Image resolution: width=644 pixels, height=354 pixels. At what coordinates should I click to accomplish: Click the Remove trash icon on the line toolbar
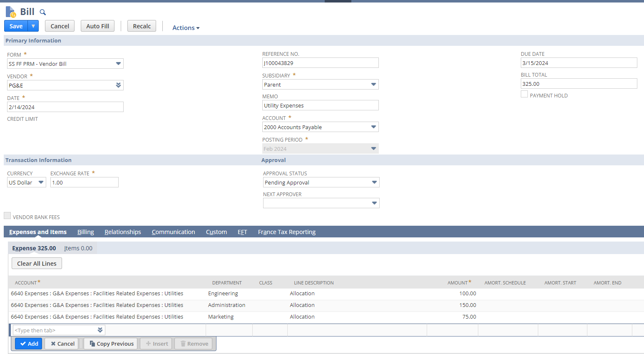point(183,343)
